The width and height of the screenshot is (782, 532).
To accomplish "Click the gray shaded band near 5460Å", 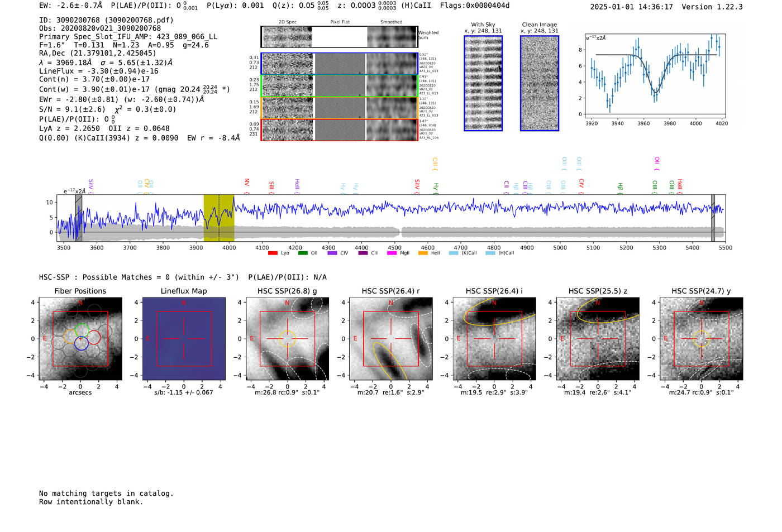I will (x=713, y=218).
